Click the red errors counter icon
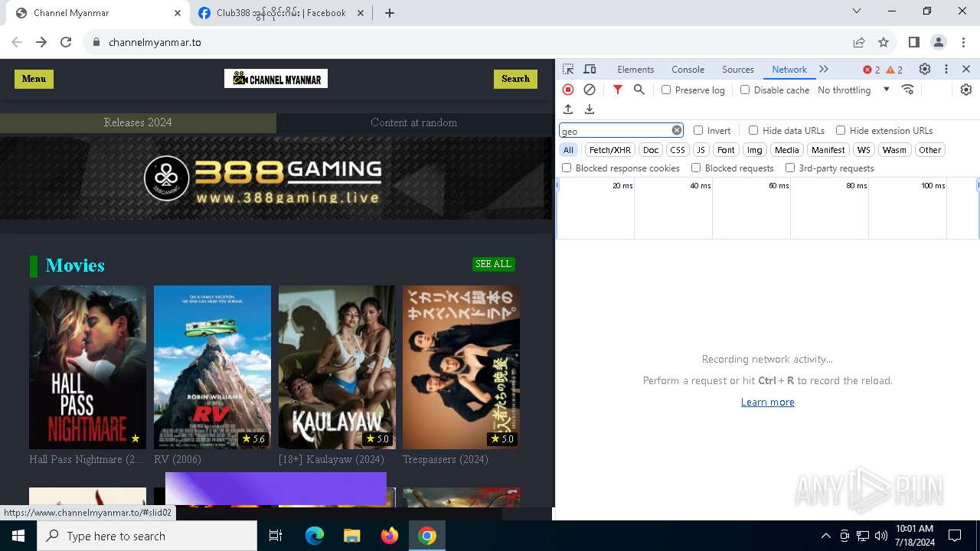The width and height of the screenshot is (980, 551). [871, 70]
